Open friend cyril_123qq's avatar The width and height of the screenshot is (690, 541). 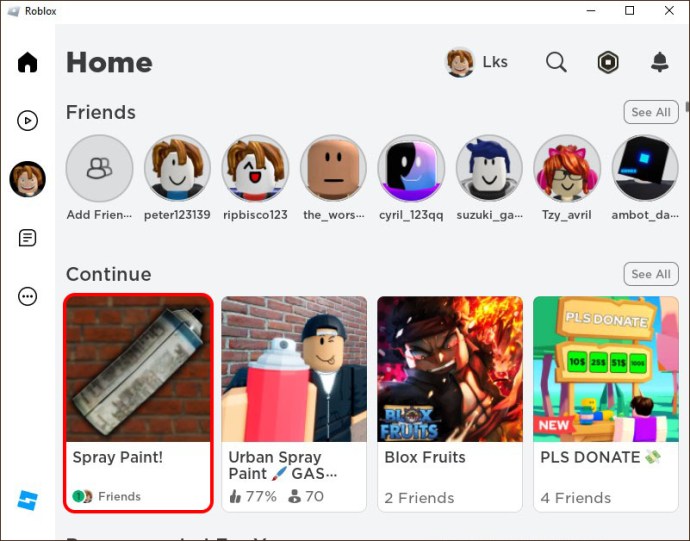click(x=411, y=168)
